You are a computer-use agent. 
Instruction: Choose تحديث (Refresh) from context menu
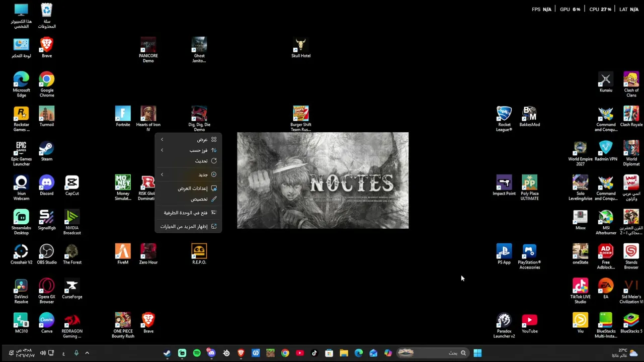click(x=188, y=161)
